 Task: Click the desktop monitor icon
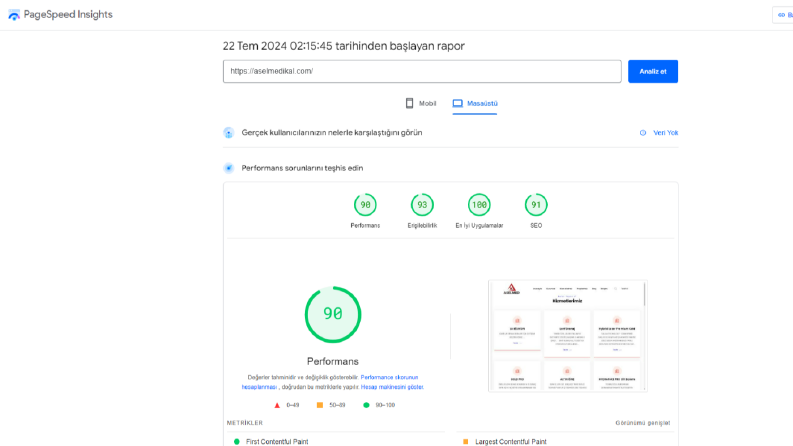pos(458,103)
